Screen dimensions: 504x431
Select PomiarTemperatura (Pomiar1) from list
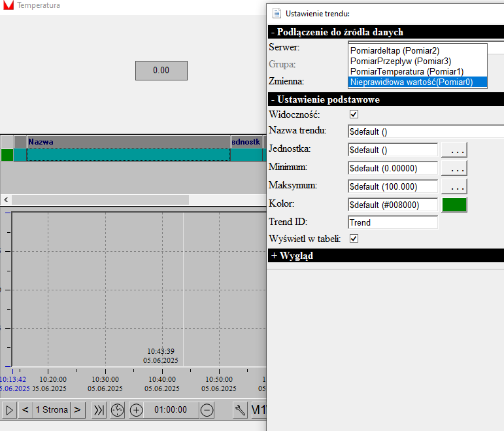pos(418,71)
